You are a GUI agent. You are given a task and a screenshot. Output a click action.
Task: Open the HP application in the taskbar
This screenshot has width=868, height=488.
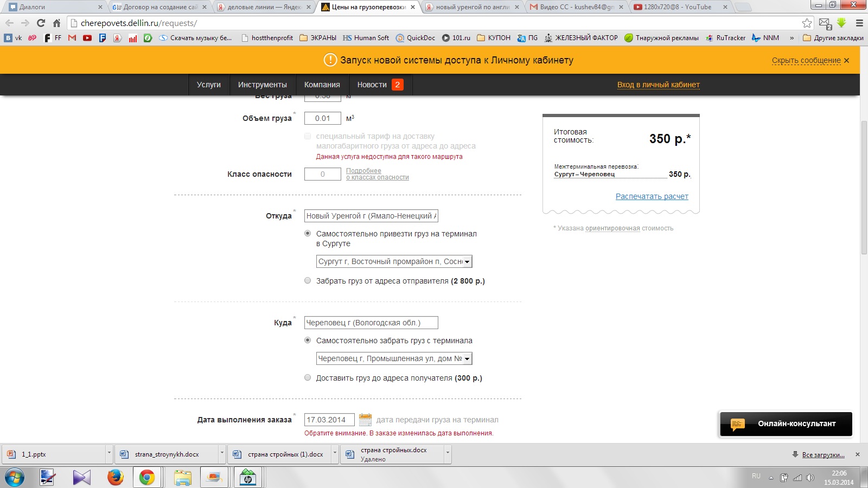(248, 478)
